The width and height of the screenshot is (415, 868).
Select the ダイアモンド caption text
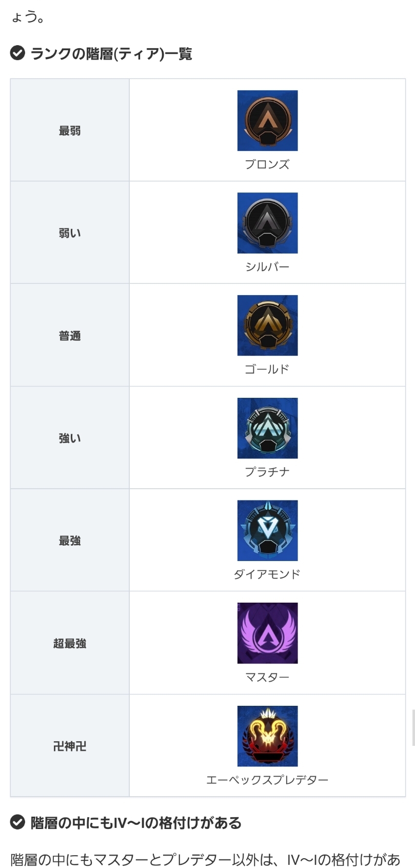(267, 574)
